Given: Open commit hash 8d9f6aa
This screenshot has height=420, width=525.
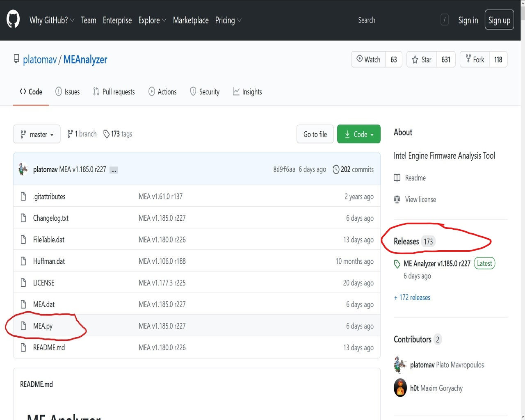Looking at the screenshot, I should 284,169.
